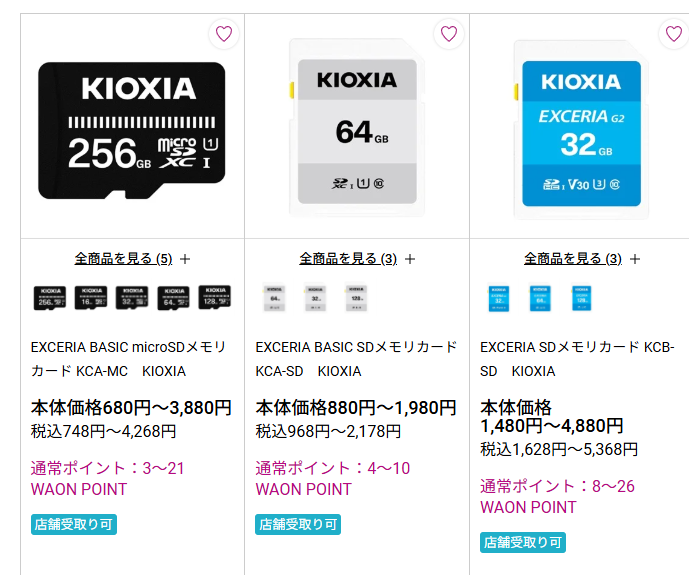Viewport: 689px width, 575px height.
Task: Select the blue 128GB EXCERIA variant thumbnail
Action: pos(582,297)
